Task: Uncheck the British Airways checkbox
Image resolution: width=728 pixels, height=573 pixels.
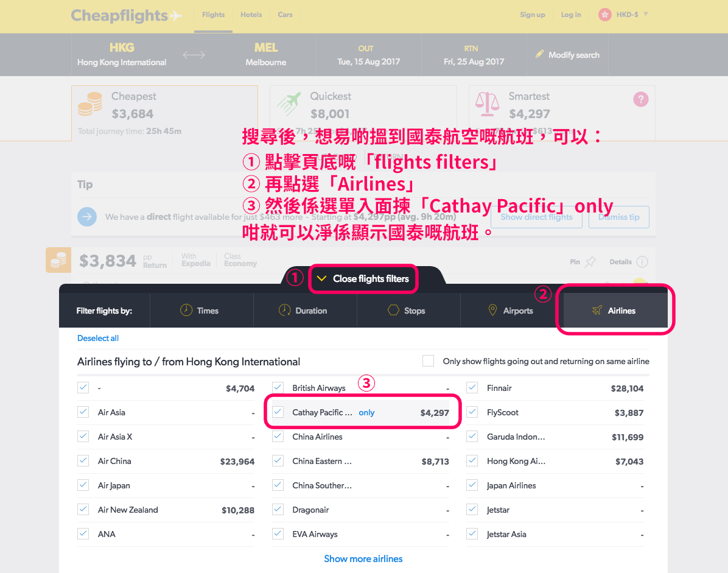Action: (278, 388)
